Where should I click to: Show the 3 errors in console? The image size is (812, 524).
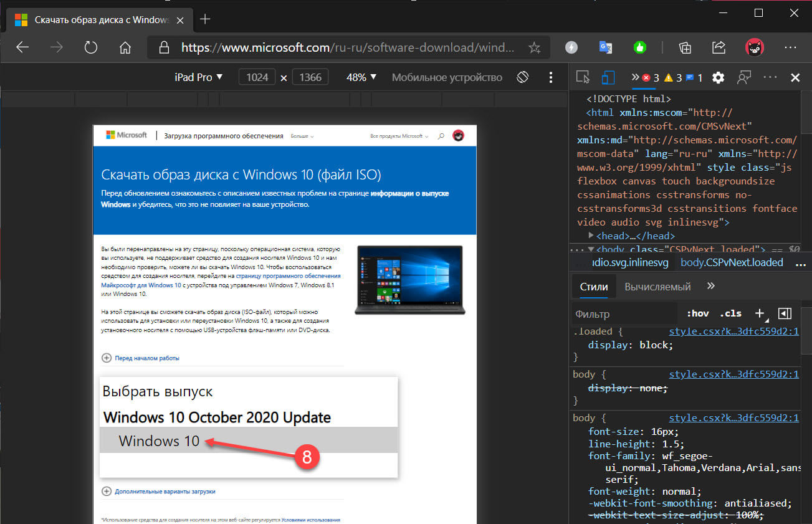click(651, 78)
